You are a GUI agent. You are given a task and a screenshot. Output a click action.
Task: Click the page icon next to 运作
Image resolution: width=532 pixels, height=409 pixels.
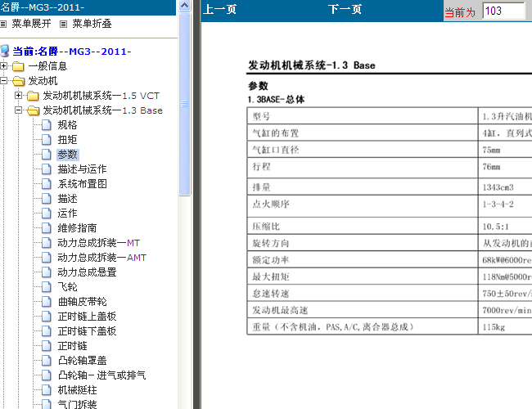47,213
